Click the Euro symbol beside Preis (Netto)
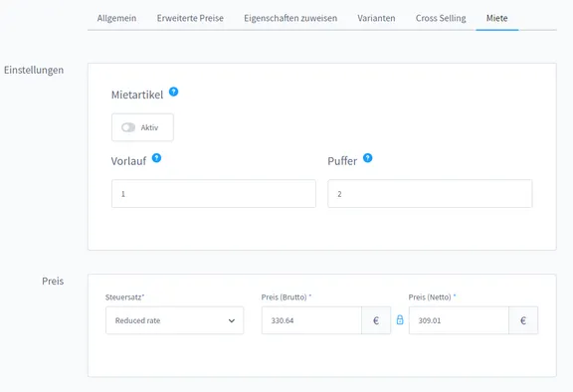The height and width of the screenshot is (392, 573). pos(523,320)
